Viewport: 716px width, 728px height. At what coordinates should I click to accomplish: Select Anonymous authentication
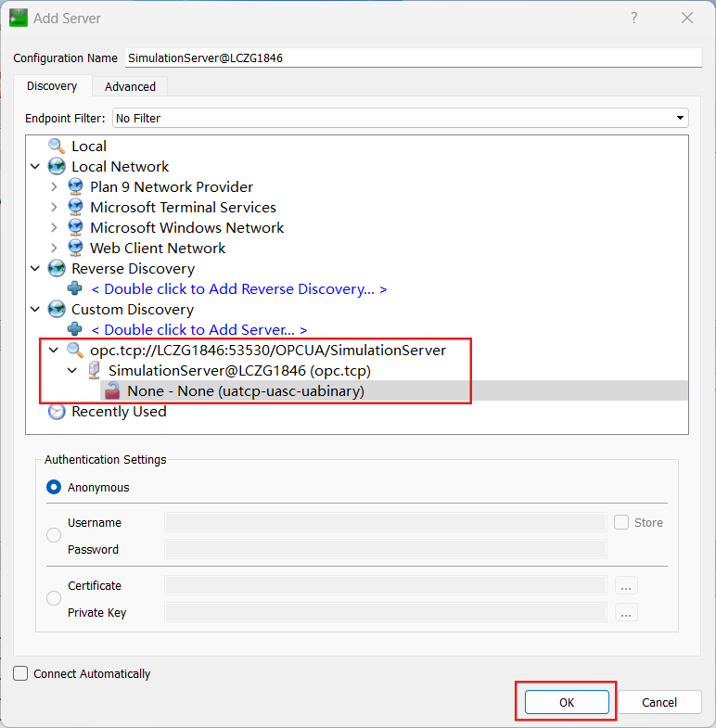click(x=54, y=487)
